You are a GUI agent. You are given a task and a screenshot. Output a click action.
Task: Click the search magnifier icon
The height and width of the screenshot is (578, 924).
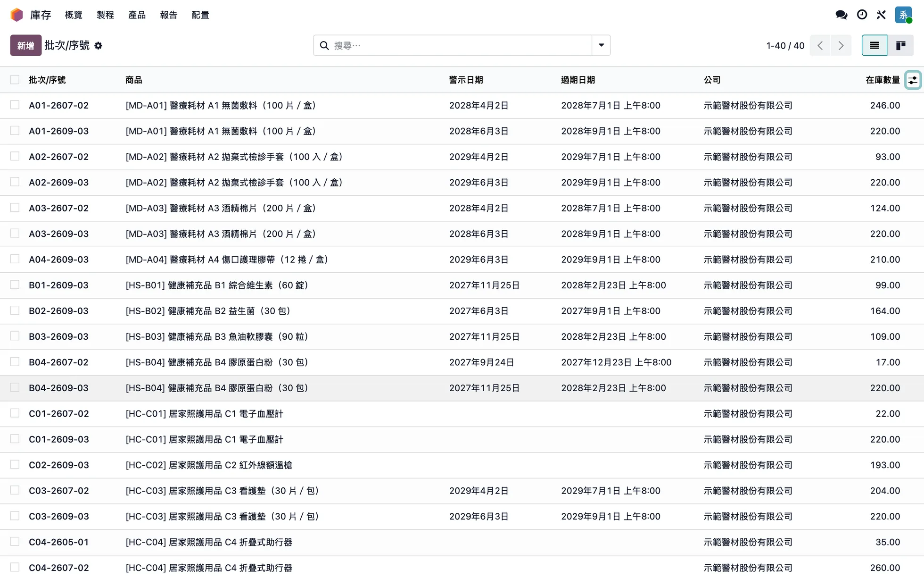tap(324, 45)
